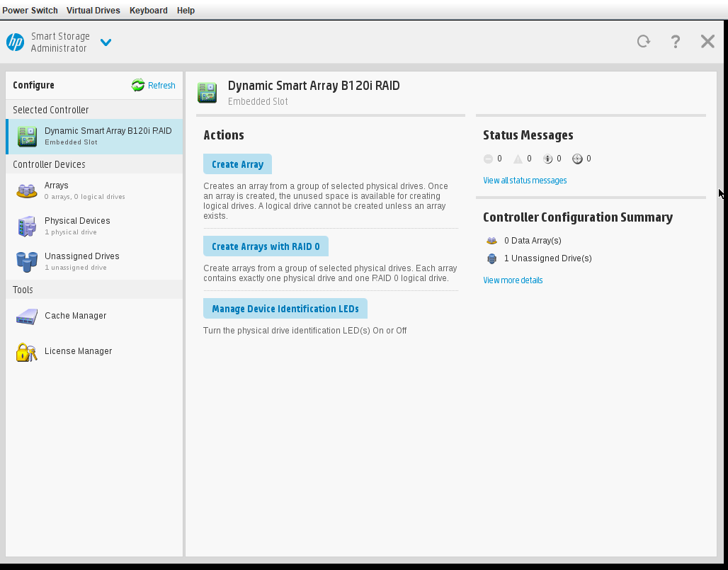728x570 pixels.
Task: Click the Cache Manager module icon
Action: tap(27, 317)
